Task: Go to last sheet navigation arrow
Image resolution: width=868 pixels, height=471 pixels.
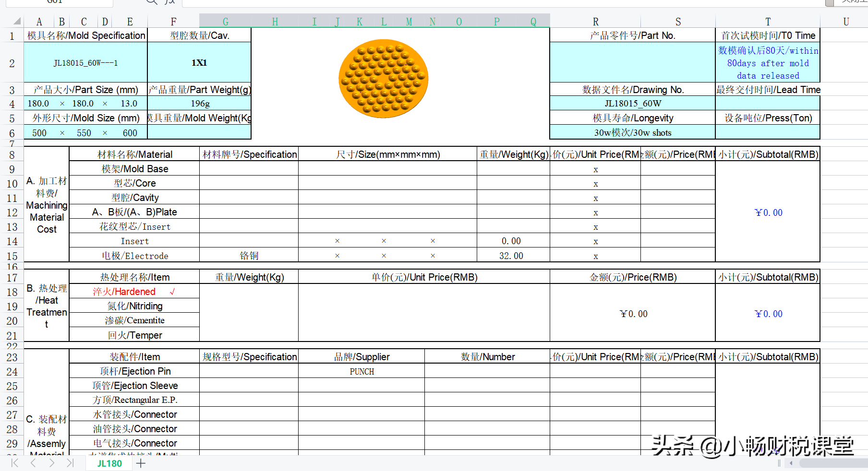Action: (70, 463)
